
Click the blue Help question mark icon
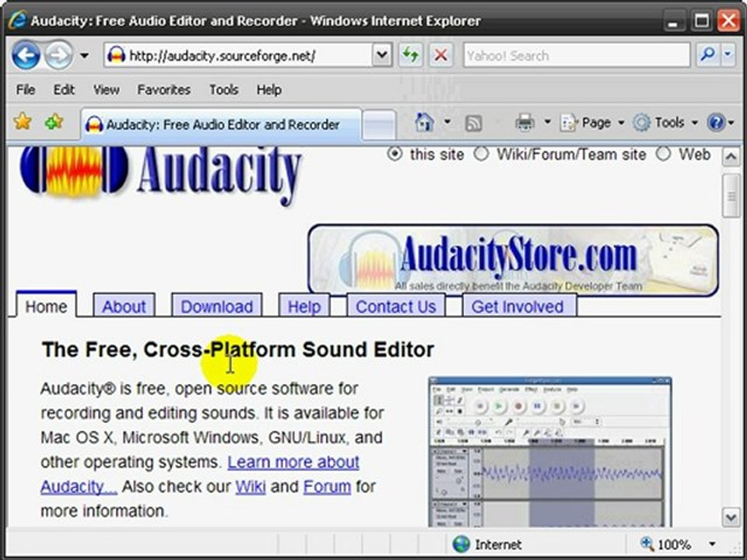[x=716, y=123]
